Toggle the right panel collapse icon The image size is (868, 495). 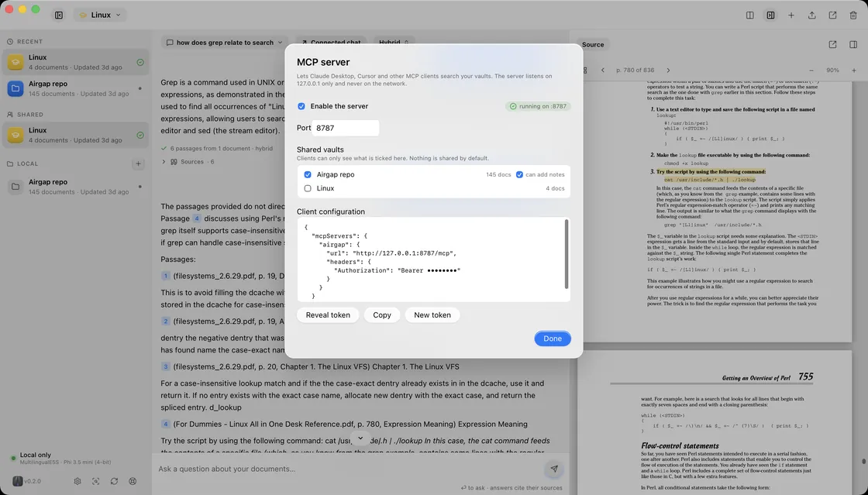(770, 15)
